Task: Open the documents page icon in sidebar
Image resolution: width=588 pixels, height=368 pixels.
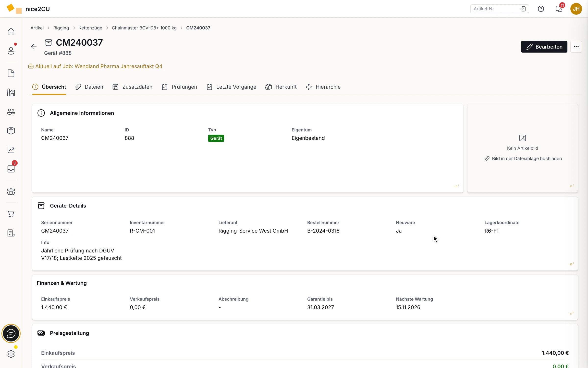Action: (x=11, y=73)
